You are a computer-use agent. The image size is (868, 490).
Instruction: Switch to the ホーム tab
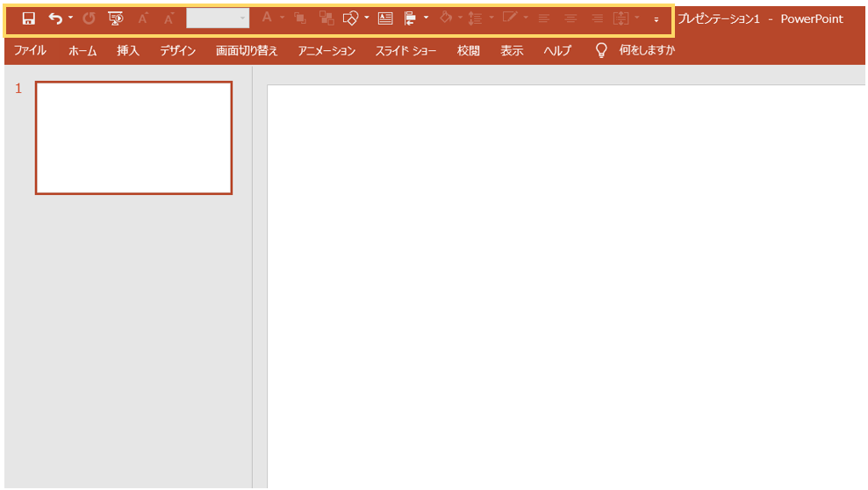82,51
